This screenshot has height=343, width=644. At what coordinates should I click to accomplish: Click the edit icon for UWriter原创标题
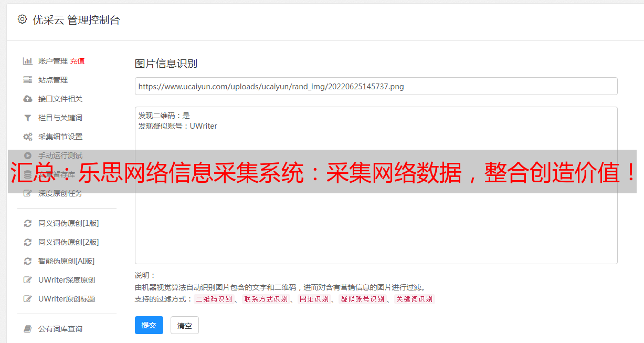tap(28, 299)
